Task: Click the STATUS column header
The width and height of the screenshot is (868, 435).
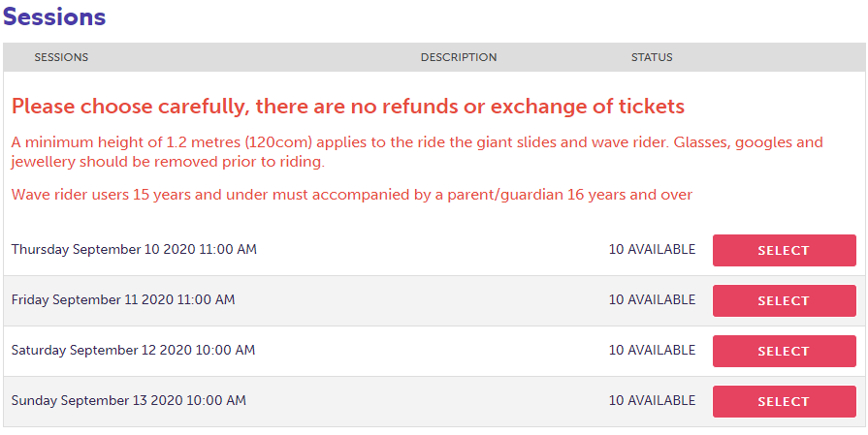Action: click(652, 57)
